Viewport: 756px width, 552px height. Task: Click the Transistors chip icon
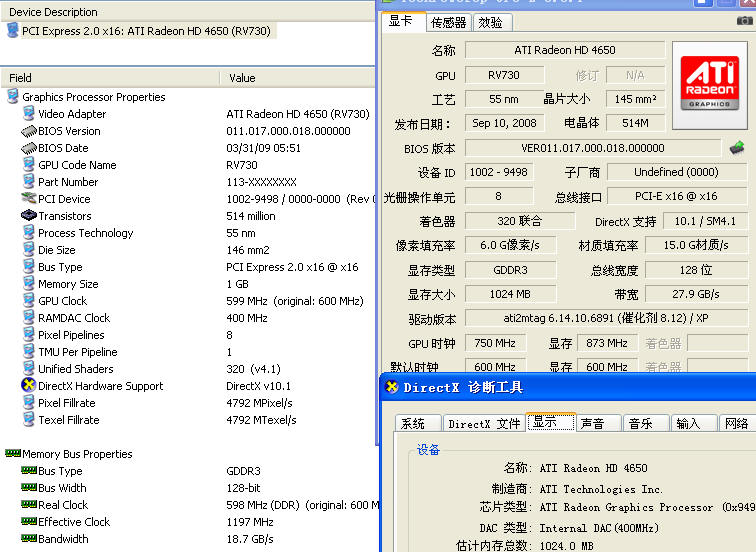(29, 215)
